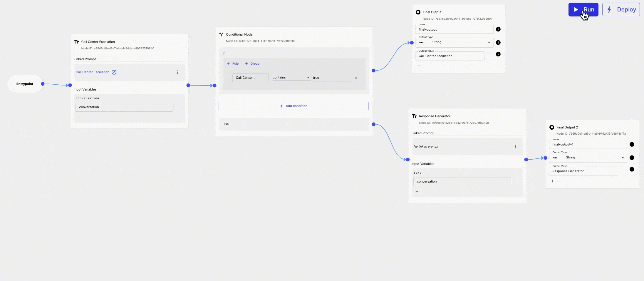Image resolution: width=644 pixels, height=281 pixels.
Task: Add a new Rule in the Conditional Node
Action: tap(232, 63)
